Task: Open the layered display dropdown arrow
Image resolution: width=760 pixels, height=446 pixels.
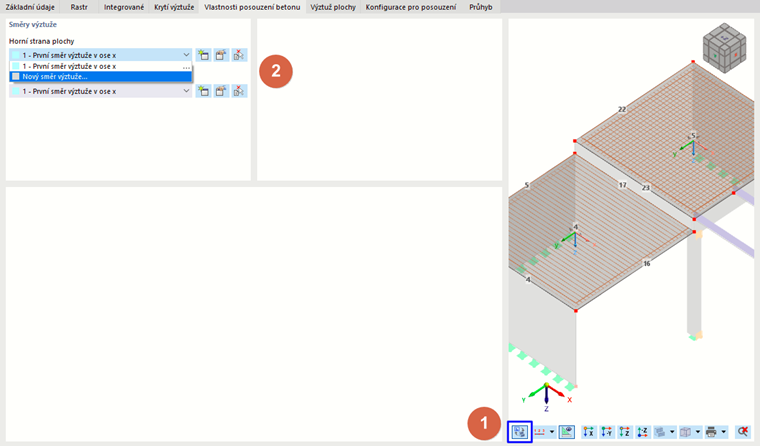Action: 672,431
